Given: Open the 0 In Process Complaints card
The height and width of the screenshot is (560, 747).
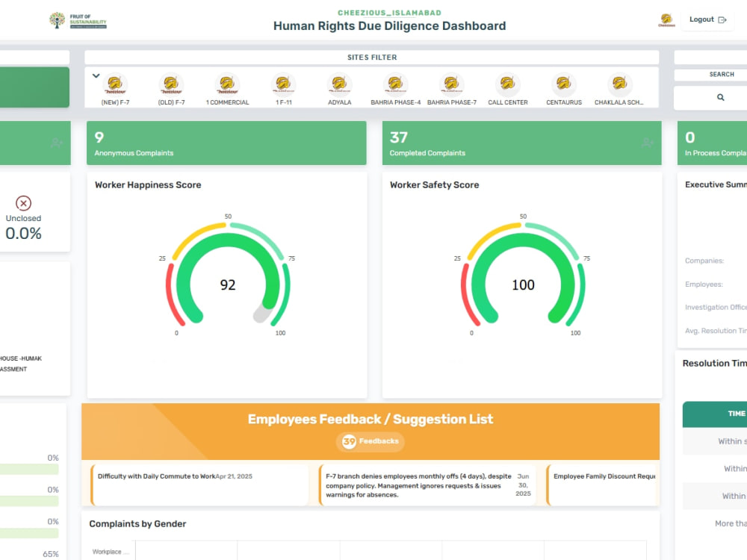Looking at the screenshot, I should pos(712,143).
